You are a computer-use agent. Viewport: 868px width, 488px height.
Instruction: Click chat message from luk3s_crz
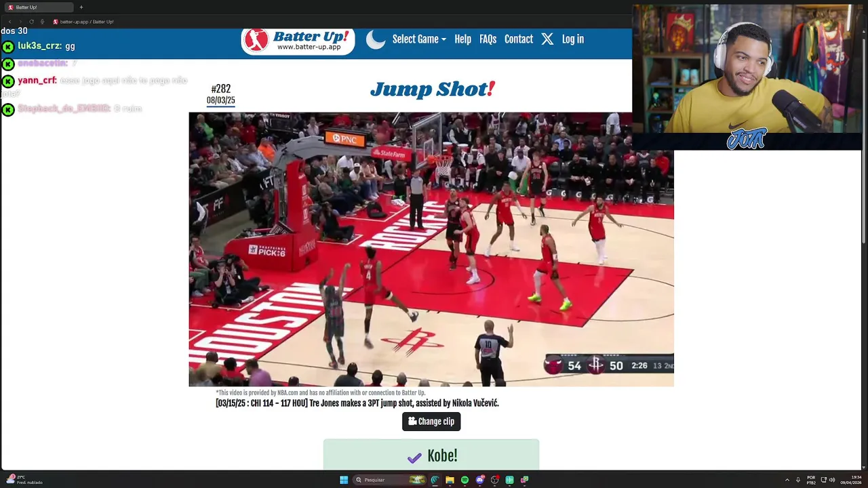[x=46, y=46]
